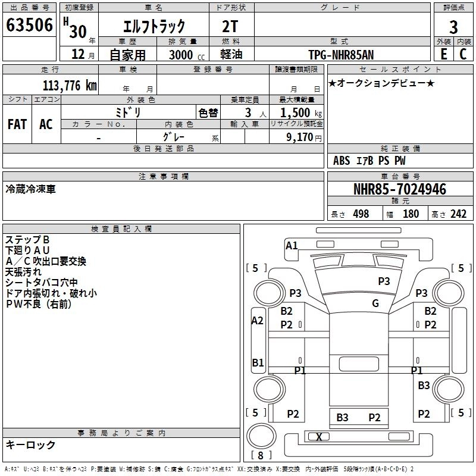Click the X mark on rear bumper lamp
The image size is (476, 476).
click(319, 437)
